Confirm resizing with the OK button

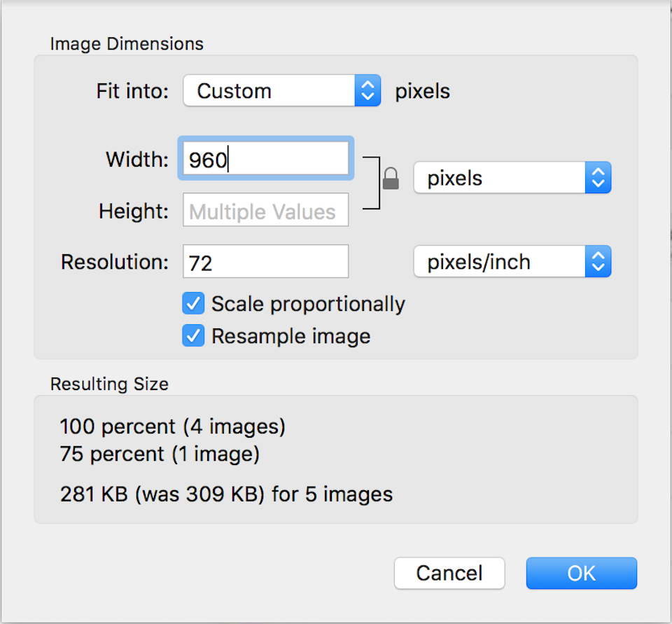[x=582, y=574]
